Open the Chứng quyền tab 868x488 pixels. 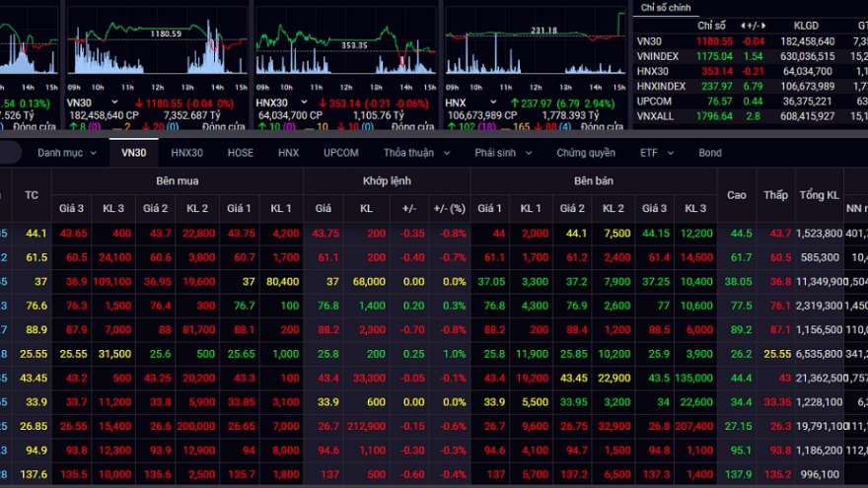click(x=585, y=153)
